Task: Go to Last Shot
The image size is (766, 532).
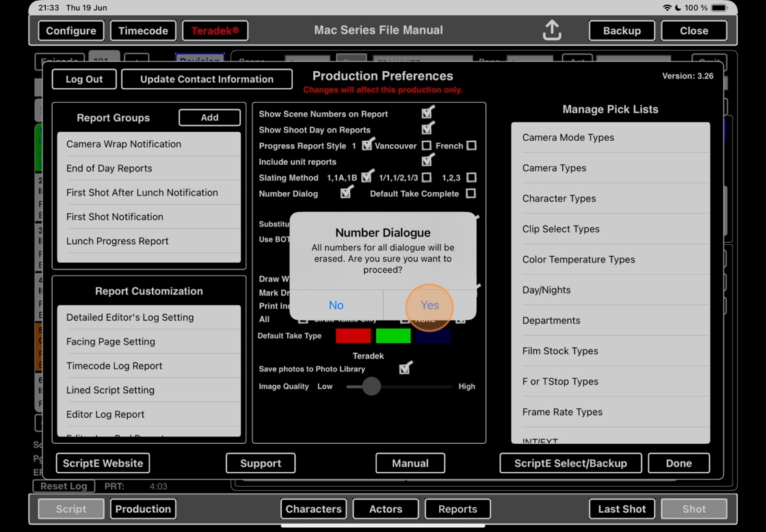Action: pyautogui.click(x=622, y=509)
